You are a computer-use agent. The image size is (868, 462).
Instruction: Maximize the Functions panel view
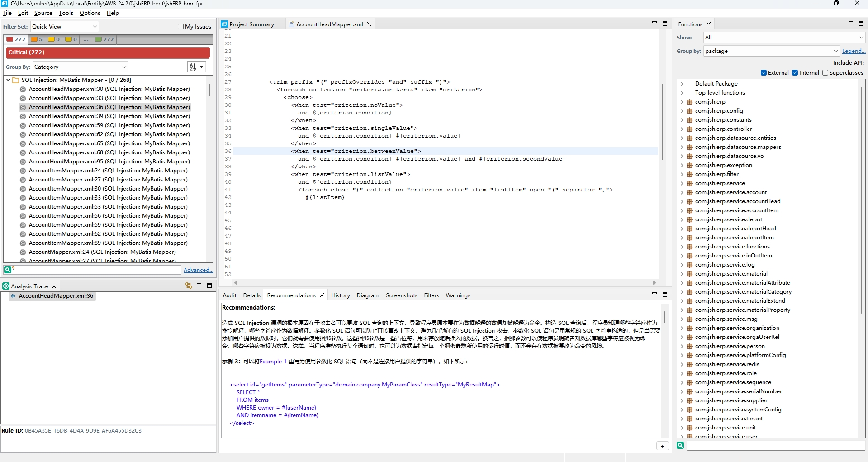pyautogui.click(x=861, y=24)
